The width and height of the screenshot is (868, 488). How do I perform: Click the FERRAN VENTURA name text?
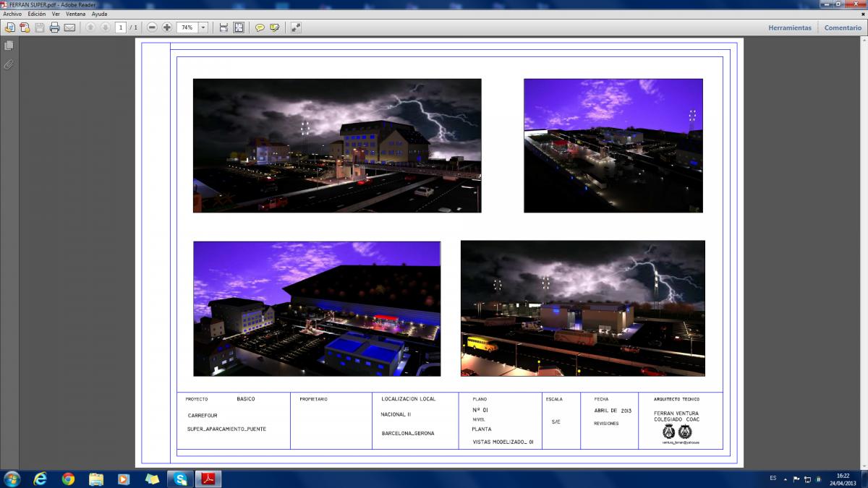tap(677, 414)
